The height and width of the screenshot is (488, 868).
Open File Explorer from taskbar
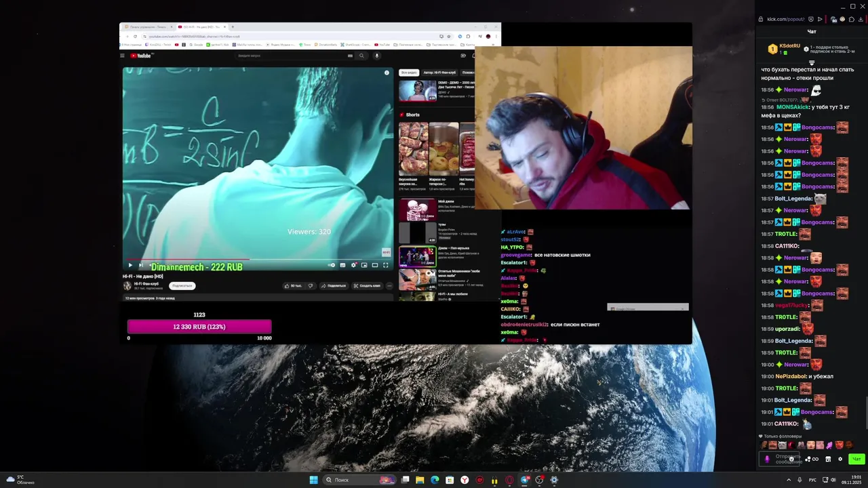(420, 480)
